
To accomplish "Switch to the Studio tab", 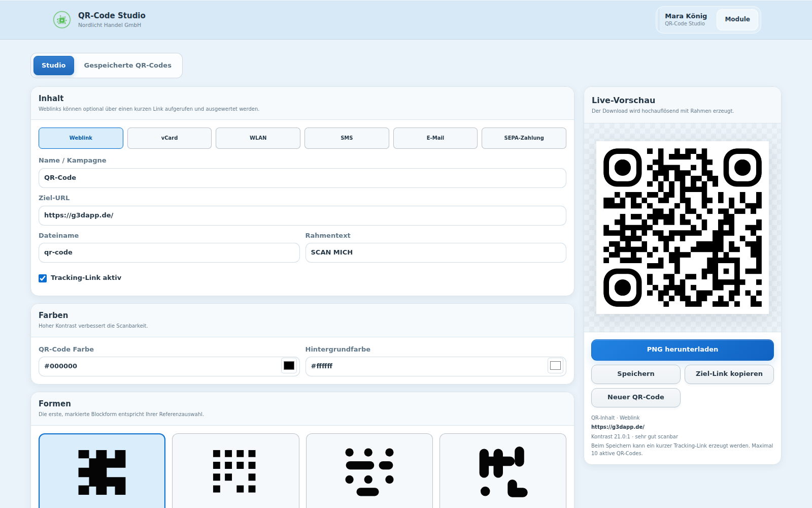I will click(54, 66).
